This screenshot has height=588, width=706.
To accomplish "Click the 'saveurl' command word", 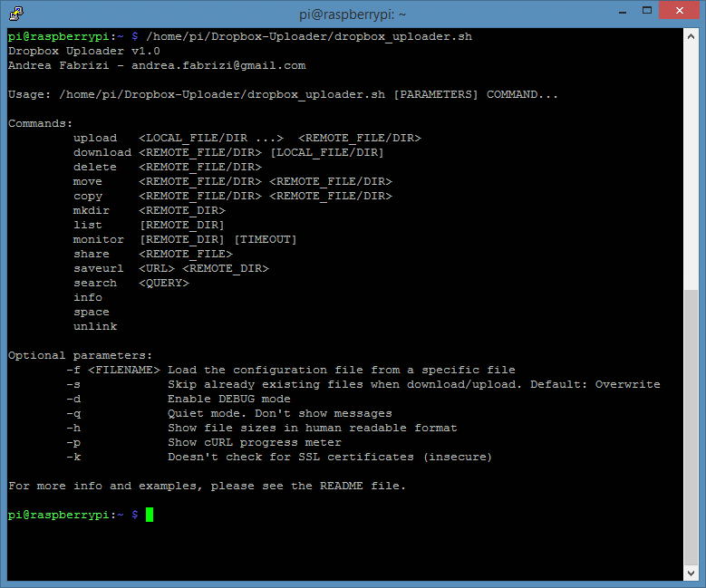I will [99, 268].
